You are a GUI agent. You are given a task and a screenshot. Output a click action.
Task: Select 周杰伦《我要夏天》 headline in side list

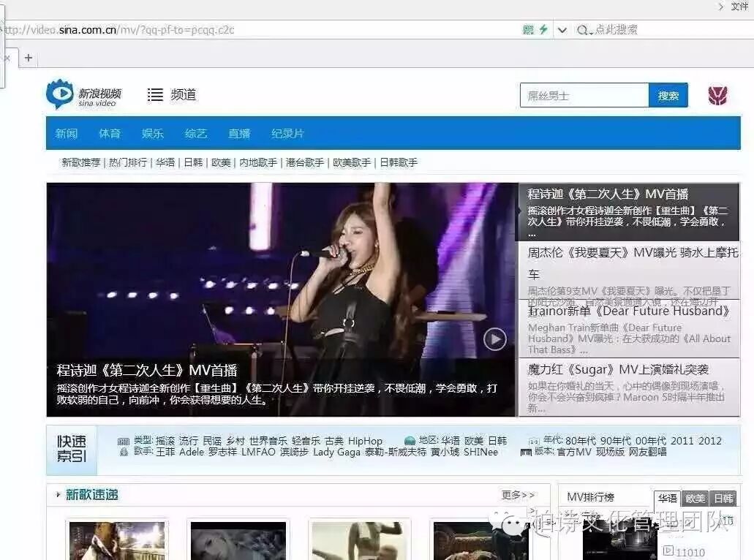click(x=633, y=262)
